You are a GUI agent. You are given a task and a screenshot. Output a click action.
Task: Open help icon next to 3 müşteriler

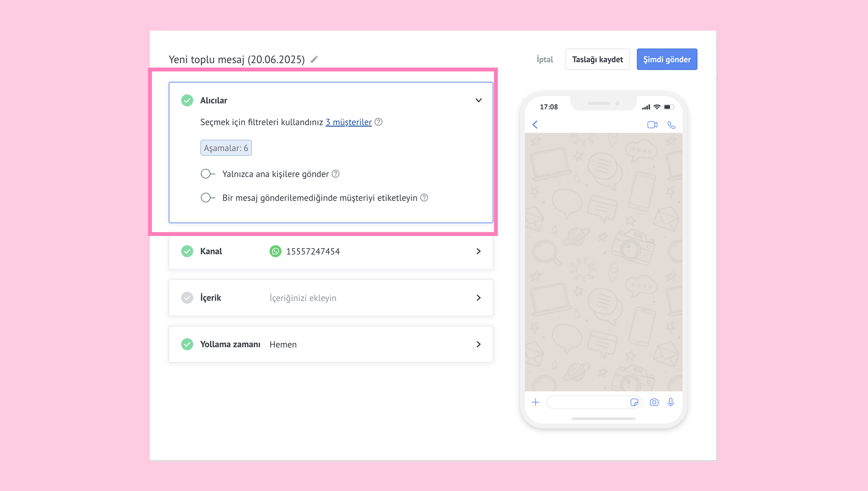tap(379, 122)
